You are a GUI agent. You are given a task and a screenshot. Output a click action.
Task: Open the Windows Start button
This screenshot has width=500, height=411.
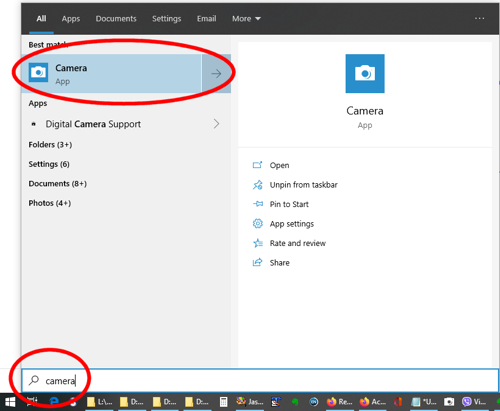[x=10, y=402]
